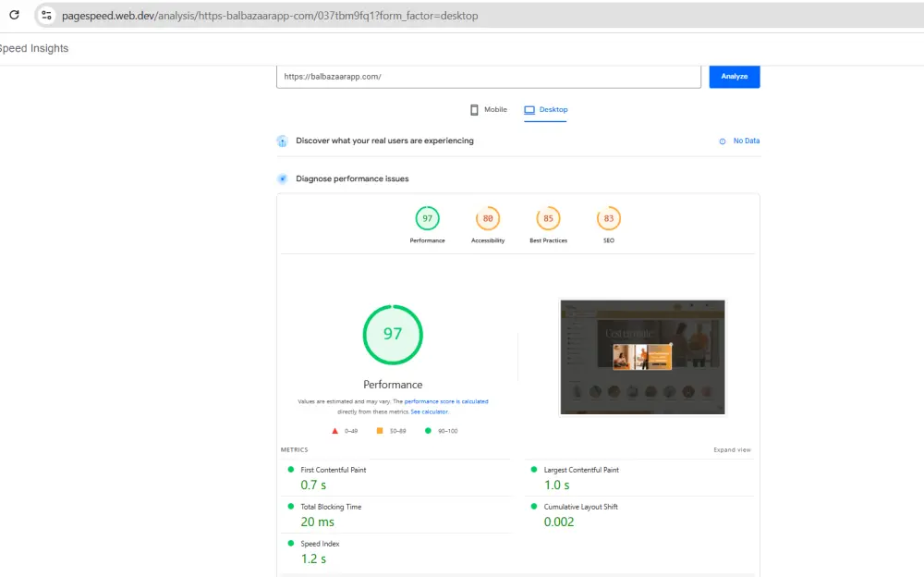
Task: Jump to Best Practices score 85
Action: pos(548,219)
